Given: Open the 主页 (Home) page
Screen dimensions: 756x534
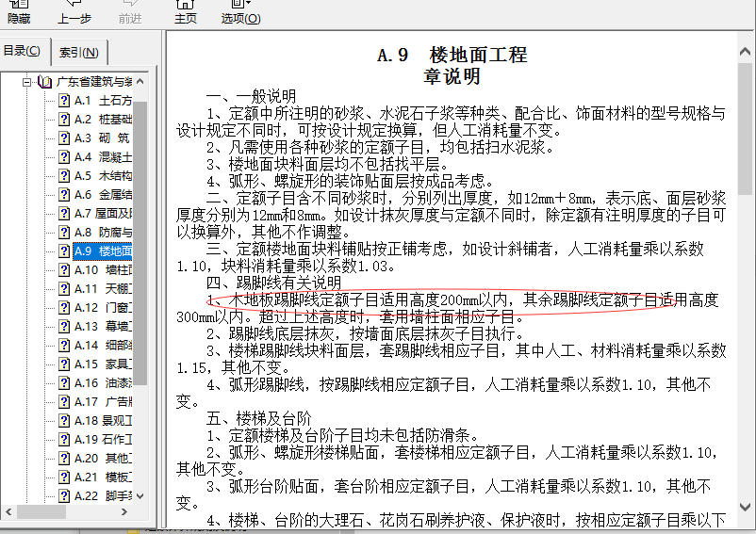Looking at the screenshot, I should [186, 12].
